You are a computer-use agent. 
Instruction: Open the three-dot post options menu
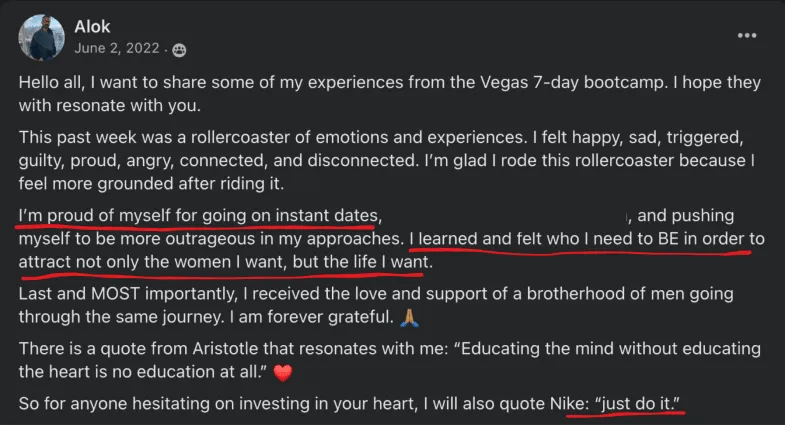point(746,36)
